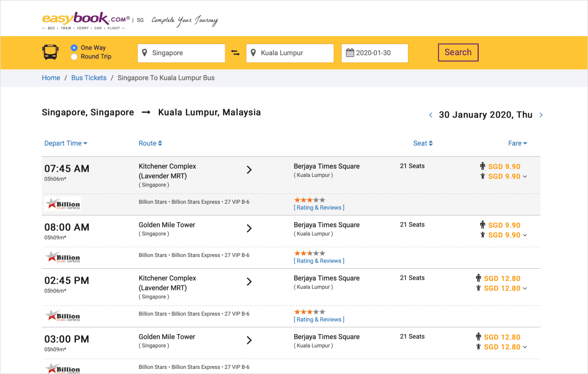Go to next day with right arrow
This screenshot has width=588, height=374.
point(541,115)
